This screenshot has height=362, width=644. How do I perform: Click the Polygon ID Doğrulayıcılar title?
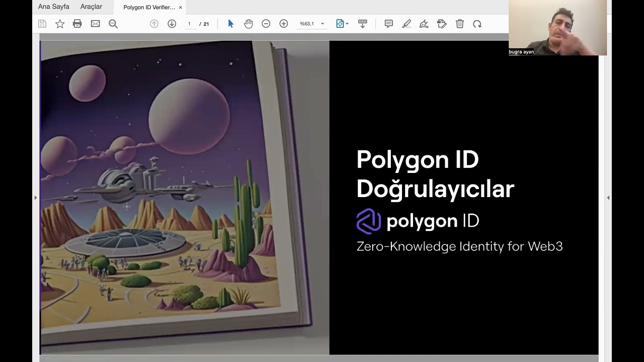435,174
